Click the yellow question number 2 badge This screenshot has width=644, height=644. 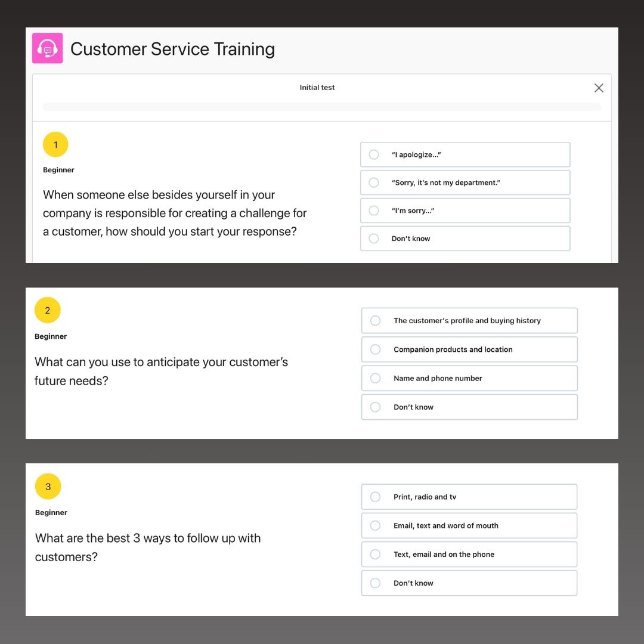click(48, 310)
